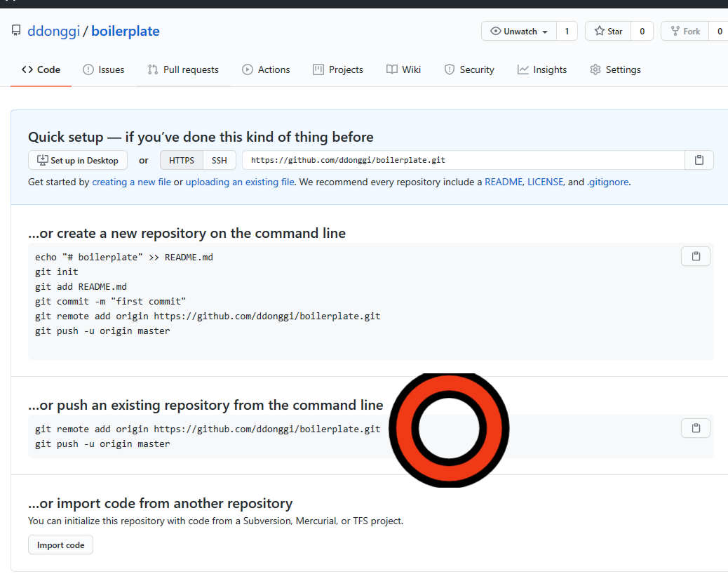This screenshot has height=574, width=728.
Task: Copy the create new repository commands
Action: pyautogui.click(x=696, y=256)
